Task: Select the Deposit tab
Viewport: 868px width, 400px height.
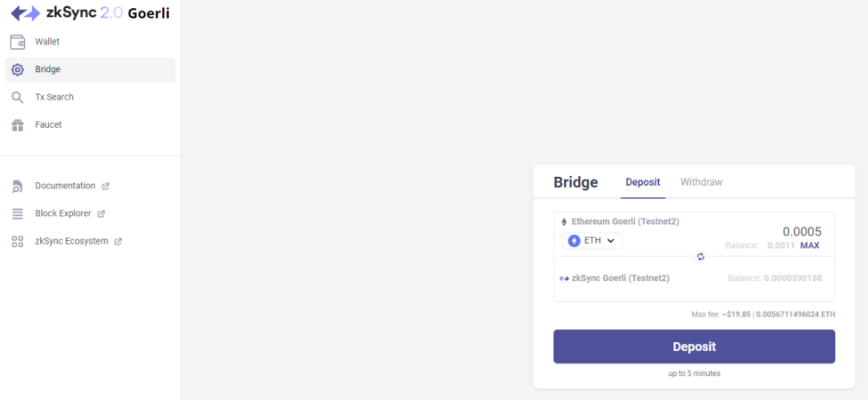Action: [x=643, y=182]
